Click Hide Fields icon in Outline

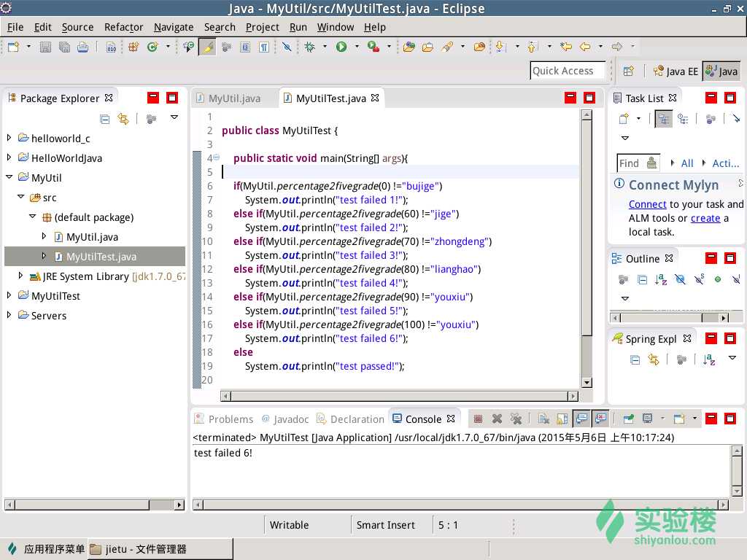click(680, 279)
